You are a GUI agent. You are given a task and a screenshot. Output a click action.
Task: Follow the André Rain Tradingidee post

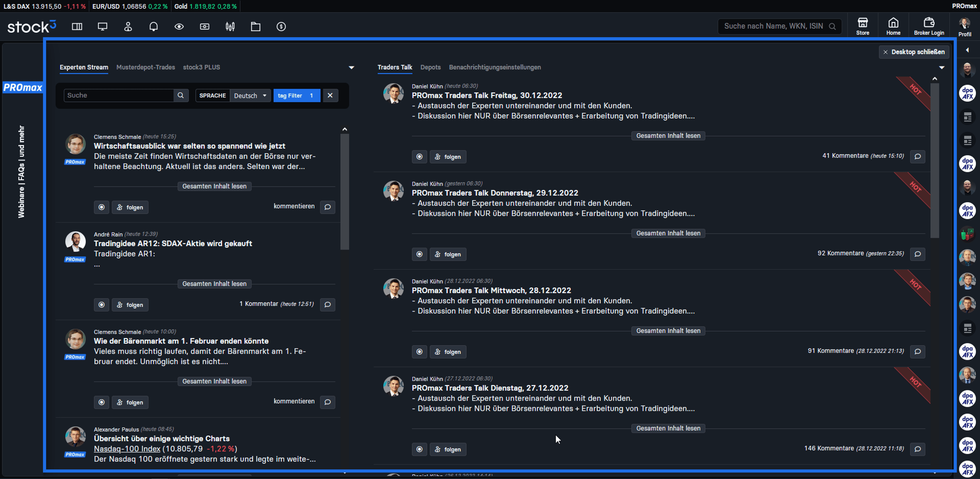[130, 305]
